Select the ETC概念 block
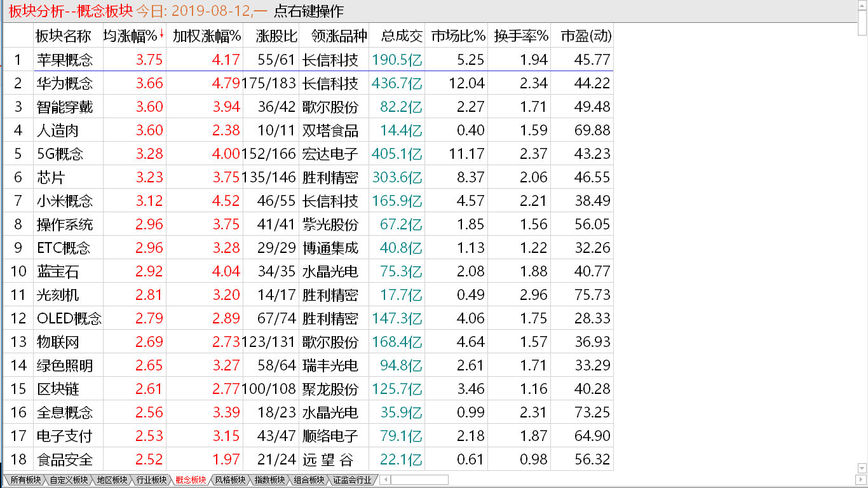Image resolution: width=868 pixels, height=488 pixels. (64, 248)
